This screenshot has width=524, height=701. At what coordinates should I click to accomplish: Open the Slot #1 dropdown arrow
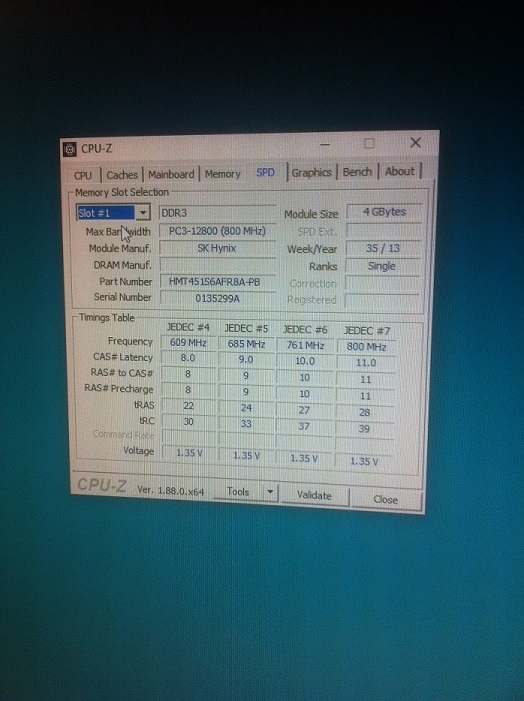pyautogui.click(x=143, y=212)
